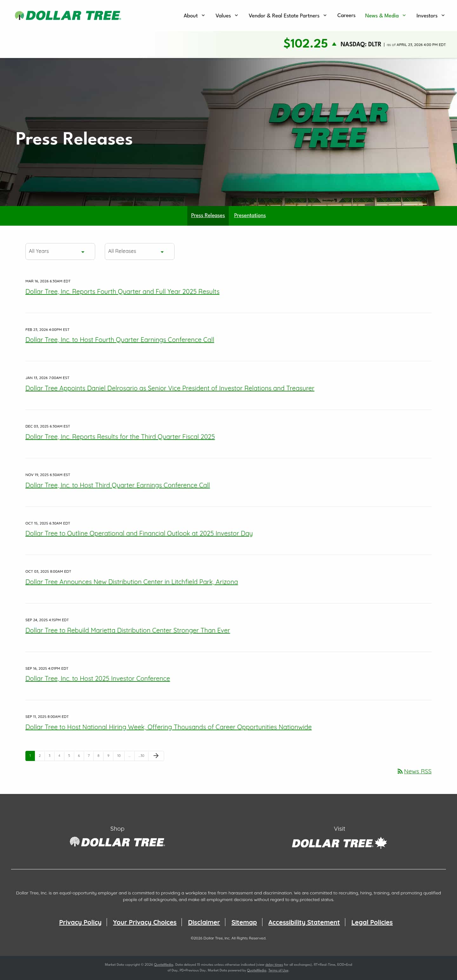Screen dimensions: 457x980
Task: Click the QuoteMedia copyright link
Action: click(163, 964)
